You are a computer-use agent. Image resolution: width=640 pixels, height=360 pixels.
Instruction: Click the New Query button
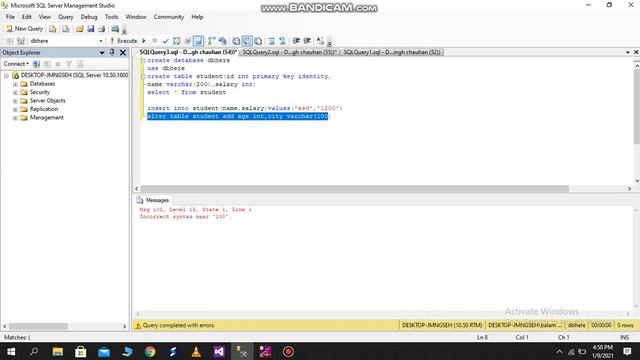pyautogui.click(x=24, y=29)
